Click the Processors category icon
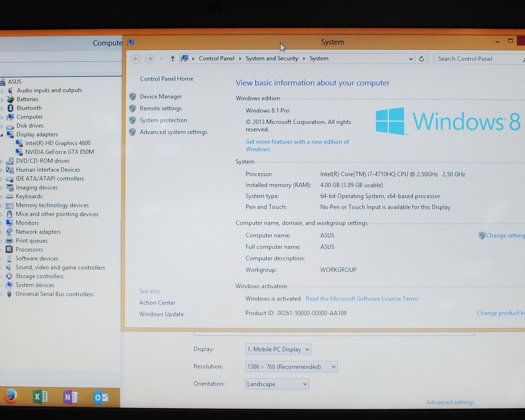 (9, 249)
